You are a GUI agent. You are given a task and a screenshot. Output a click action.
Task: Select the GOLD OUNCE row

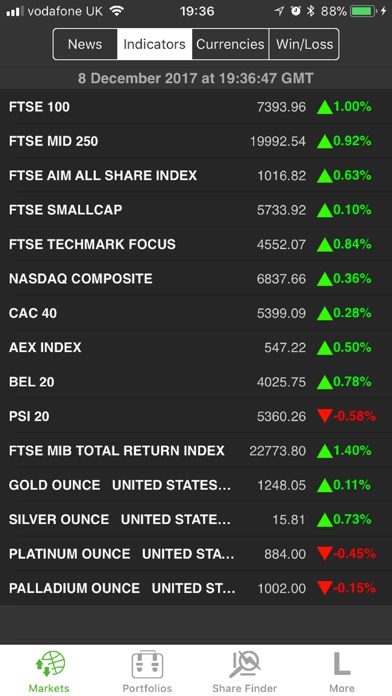tap(196, 485)
